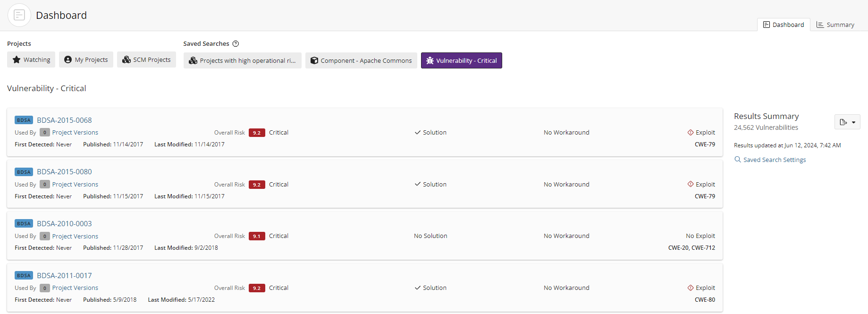Click the magnifier icon for Saved Search Settings
Viewport: 868px width, 314px height.
click(x=738, y=160)
